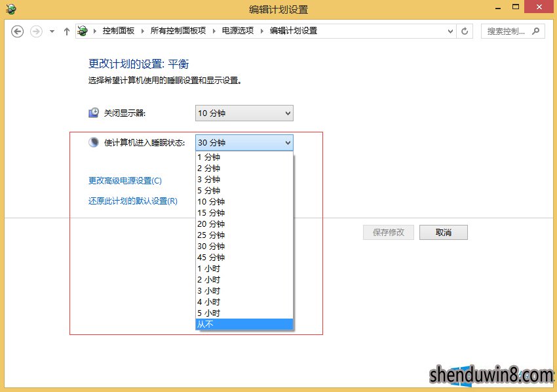Select 30 分钟 in the list
The height and width of the screenshot is (392, 557).
[x=244, y=246]
